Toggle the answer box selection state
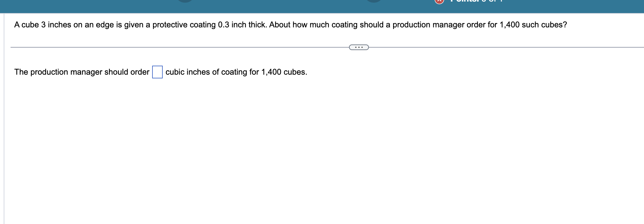Screen dimensions: 644x224 (x=157, y=72)
